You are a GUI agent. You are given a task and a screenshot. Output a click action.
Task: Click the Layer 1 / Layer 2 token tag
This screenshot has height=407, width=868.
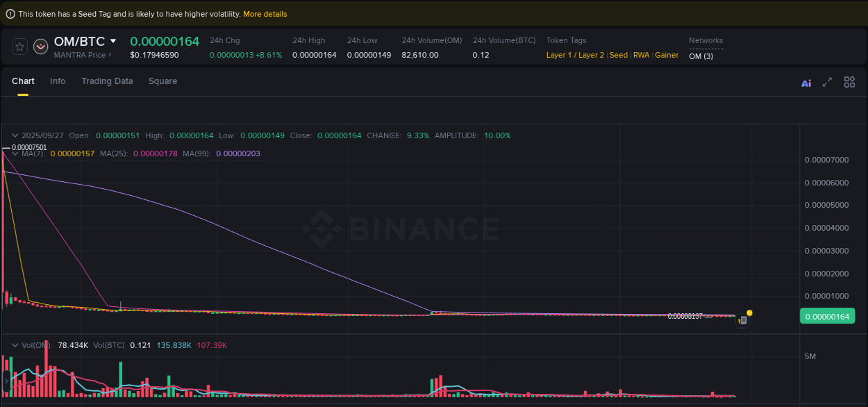coord(575,55)
